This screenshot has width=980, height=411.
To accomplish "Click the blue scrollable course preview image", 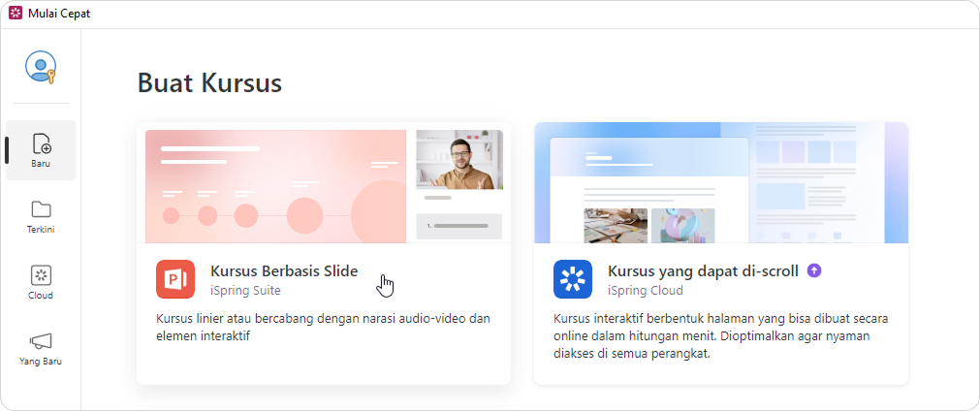I will pyautogui.click(x=721, y=182).
